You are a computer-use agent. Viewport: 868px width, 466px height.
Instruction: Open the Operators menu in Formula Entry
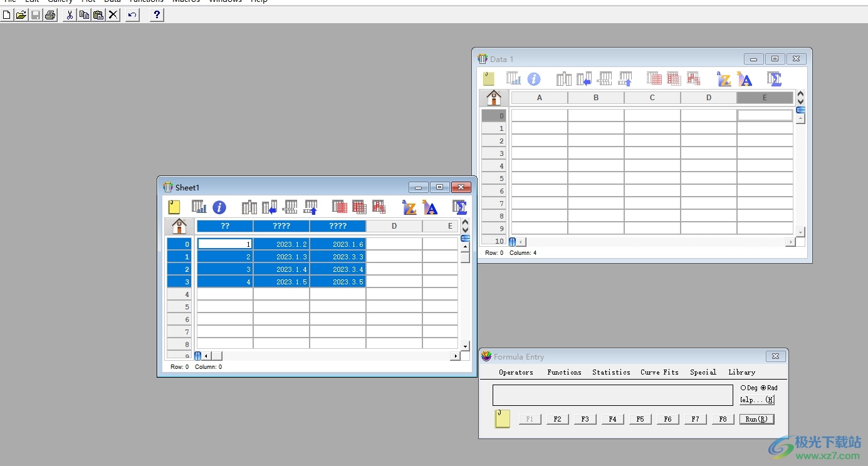[516, 372]
